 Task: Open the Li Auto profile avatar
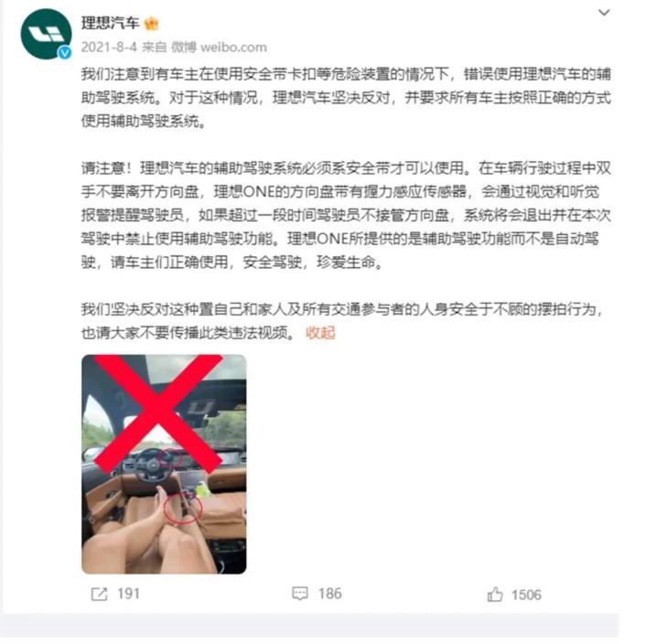(46, 34)
